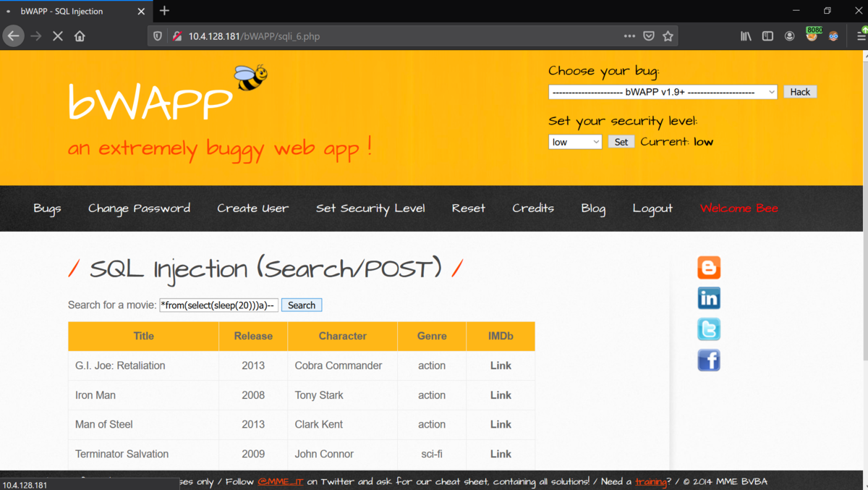Viewport: 868px width, 490px height.
Task: Save page to Pocket
Action: [649, 36]
